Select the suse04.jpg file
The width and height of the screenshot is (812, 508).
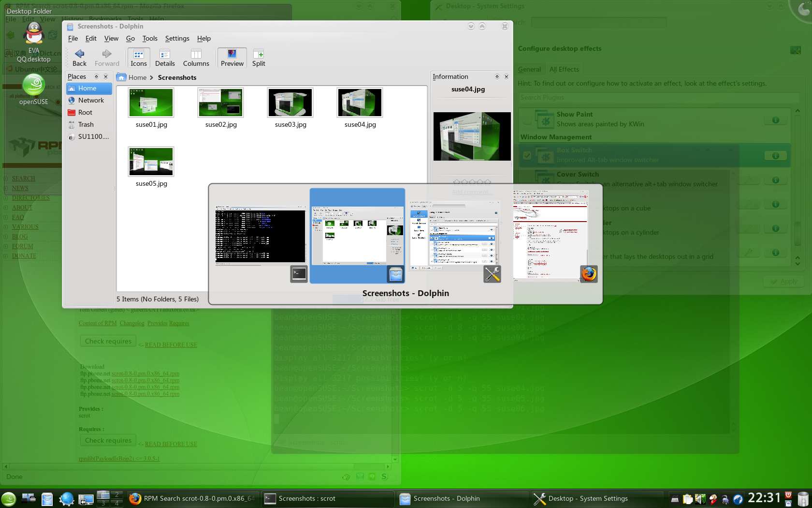click(360, 108)
